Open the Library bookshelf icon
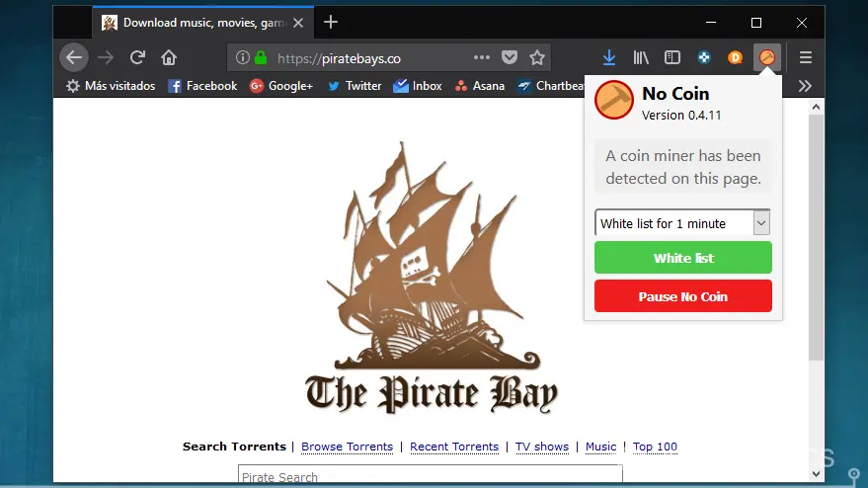Viewport: 868px width, 488px height. click(641, 57)
